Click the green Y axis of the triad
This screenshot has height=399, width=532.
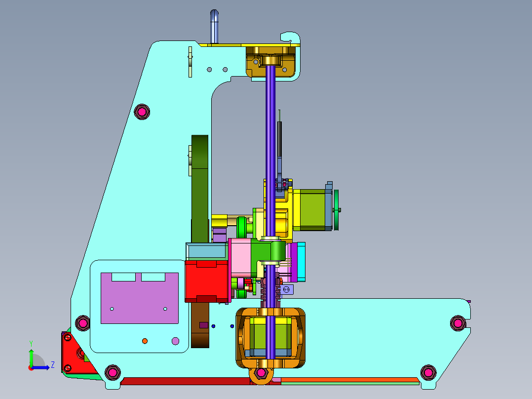pyautogui.click(x=31, y=357)
